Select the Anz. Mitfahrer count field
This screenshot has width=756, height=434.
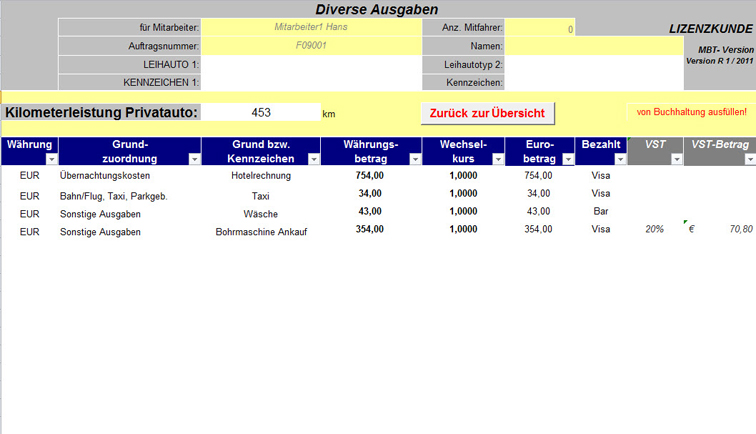click(540, 28)
